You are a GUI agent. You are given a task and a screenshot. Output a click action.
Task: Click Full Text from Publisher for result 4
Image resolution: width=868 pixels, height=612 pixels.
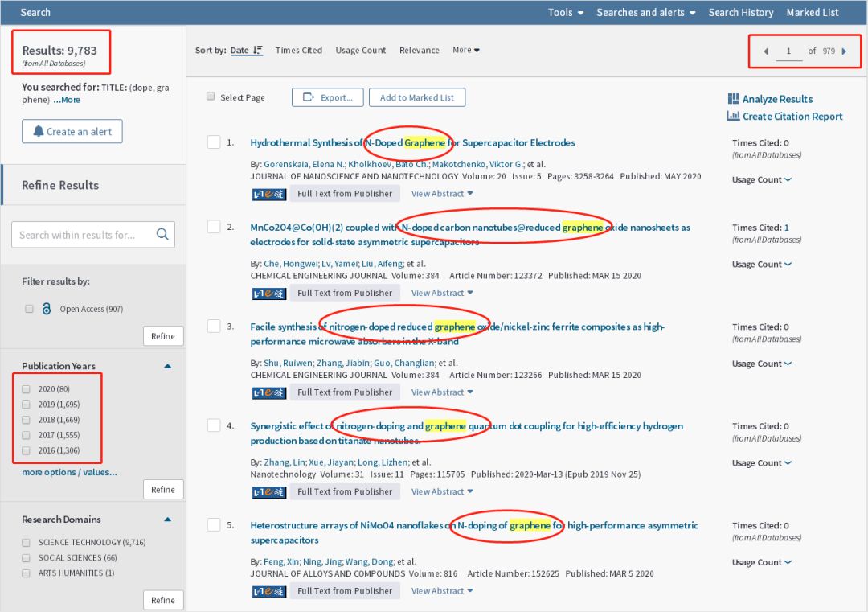pyautogui.click(x=344, y=492)
